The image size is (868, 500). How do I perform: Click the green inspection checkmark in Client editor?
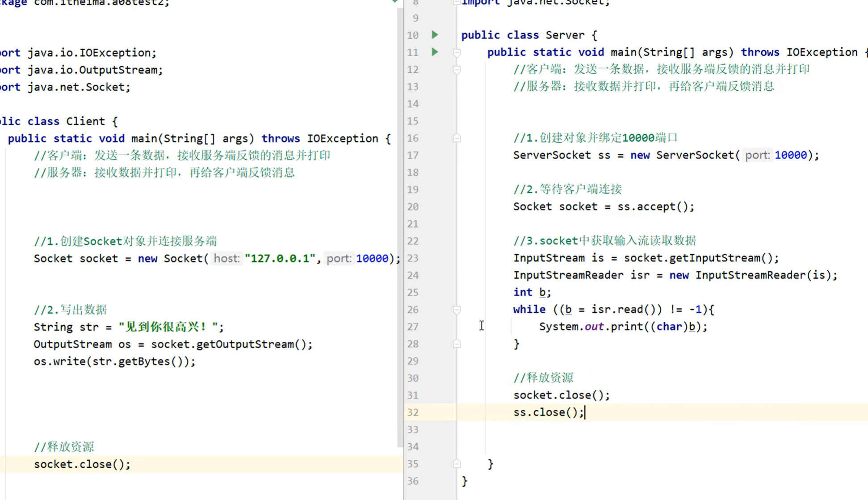coord(395,1)
